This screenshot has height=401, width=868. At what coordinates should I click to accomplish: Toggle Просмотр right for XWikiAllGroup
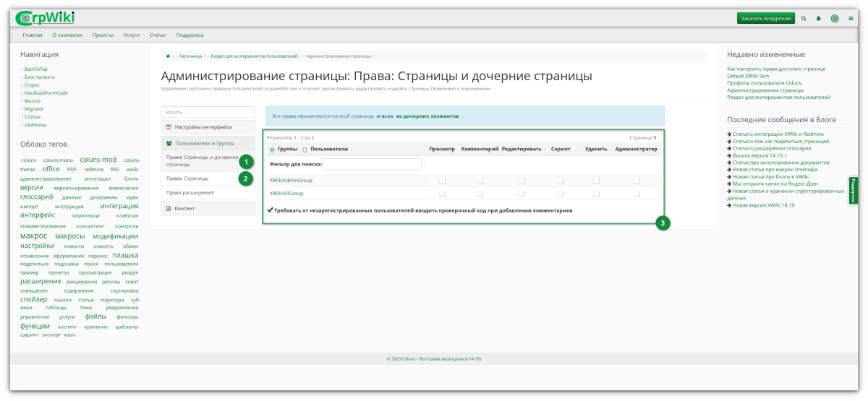(x=442, y=194)
